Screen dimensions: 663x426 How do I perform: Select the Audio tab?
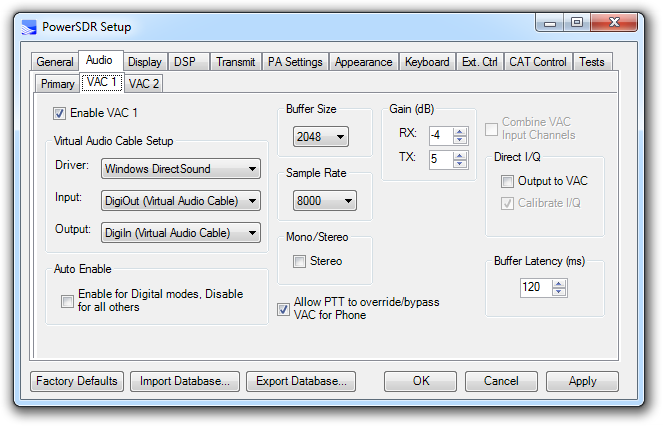click(99, 60)
